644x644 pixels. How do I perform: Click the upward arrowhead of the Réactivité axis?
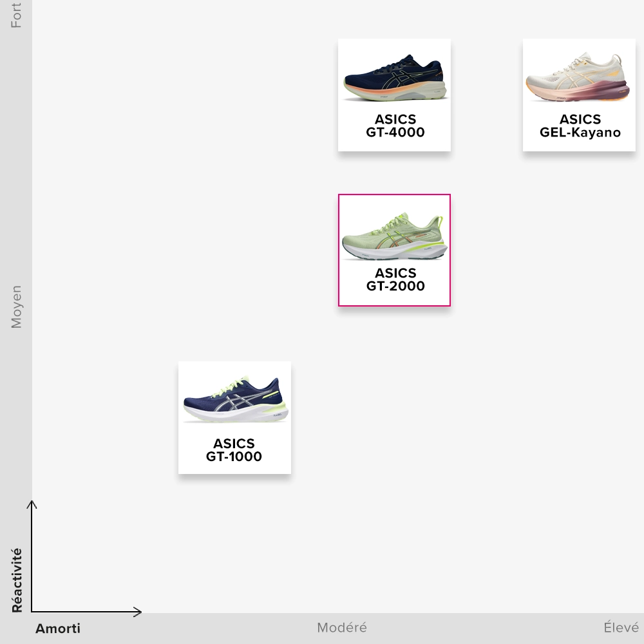[x=32, y=504]
